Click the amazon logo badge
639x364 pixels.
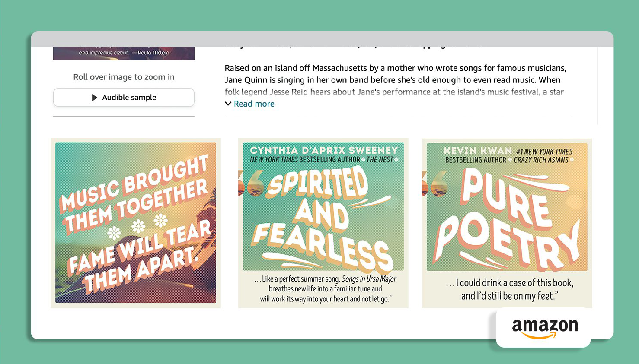coord(544,328)
